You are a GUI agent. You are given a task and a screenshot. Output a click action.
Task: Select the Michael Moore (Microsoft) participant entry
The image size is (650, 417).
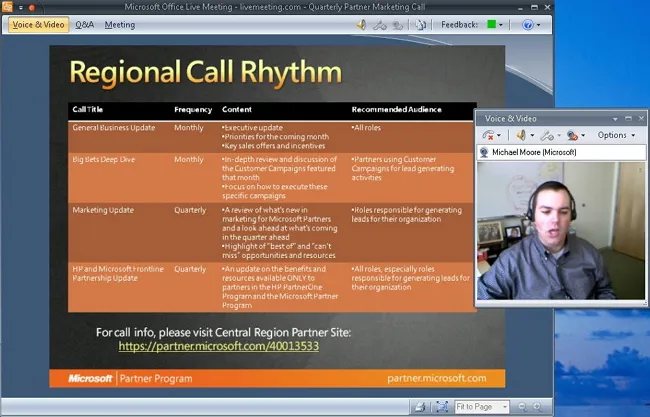tap(561, 152)
